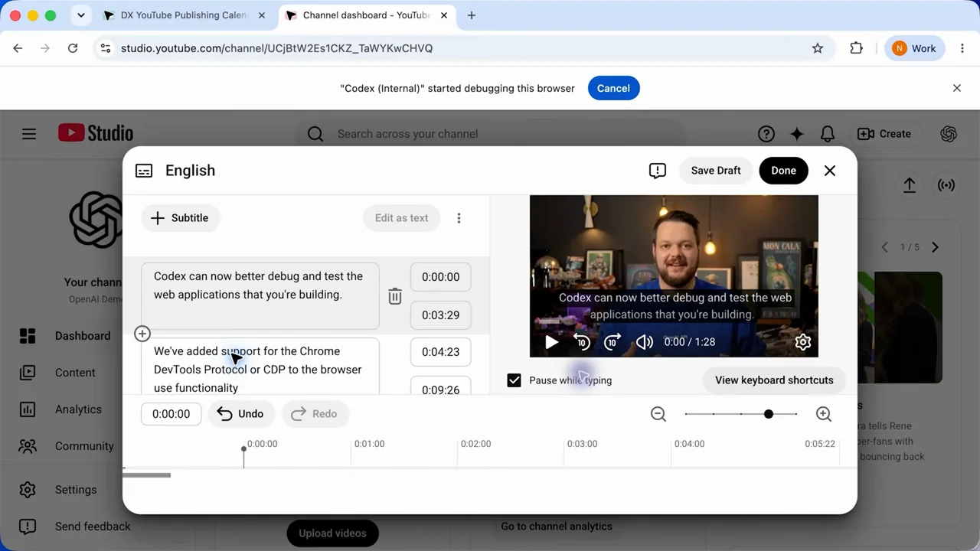Open the Chrome three-dot menu

(x=962, y=48)
